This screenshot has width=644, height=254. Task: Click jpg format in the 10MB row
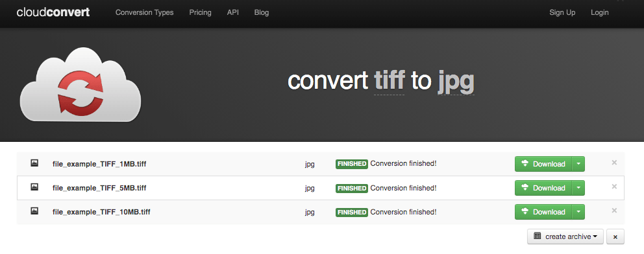click(310, 213)
